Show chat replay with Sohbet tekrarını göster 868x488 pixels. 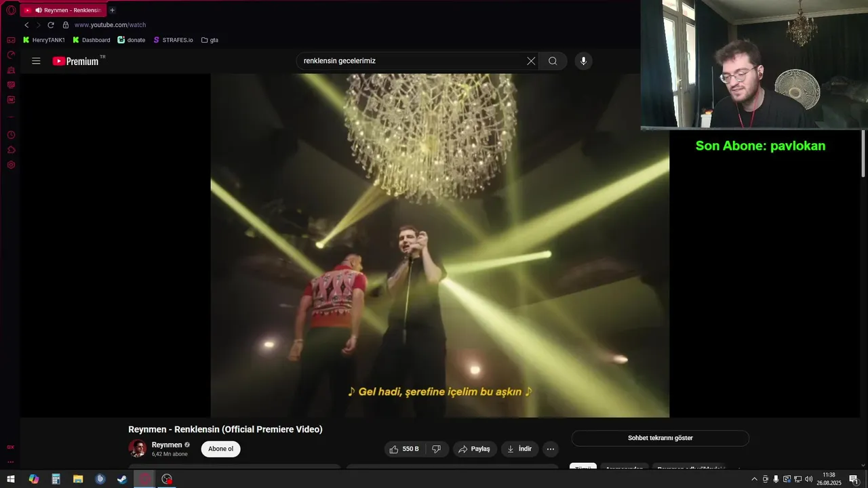pos(660,438)
